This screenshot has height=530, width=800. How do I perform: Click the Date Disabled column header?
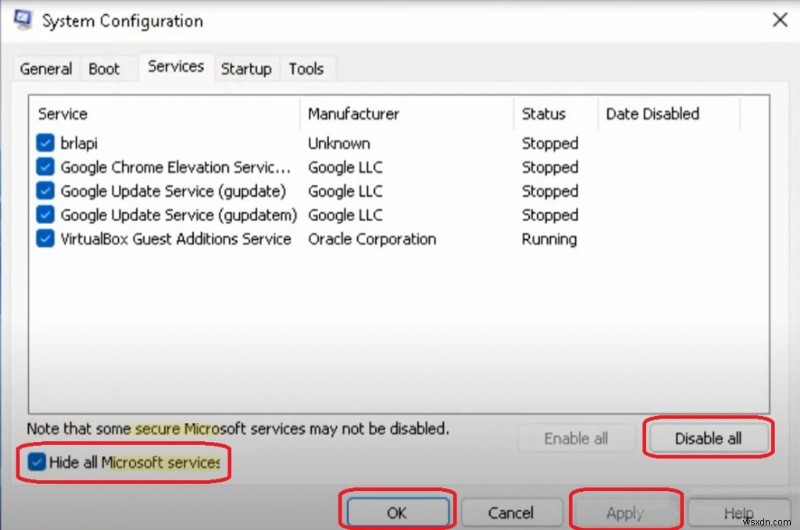(652, 114)
